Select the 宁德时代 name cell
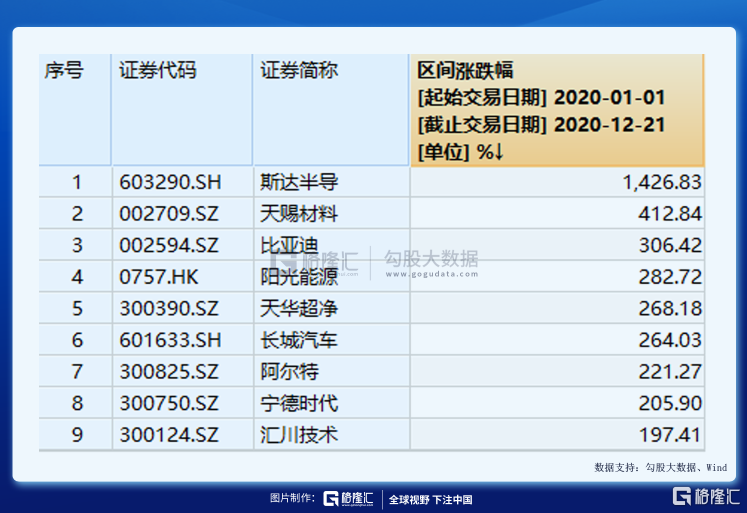 331,403
